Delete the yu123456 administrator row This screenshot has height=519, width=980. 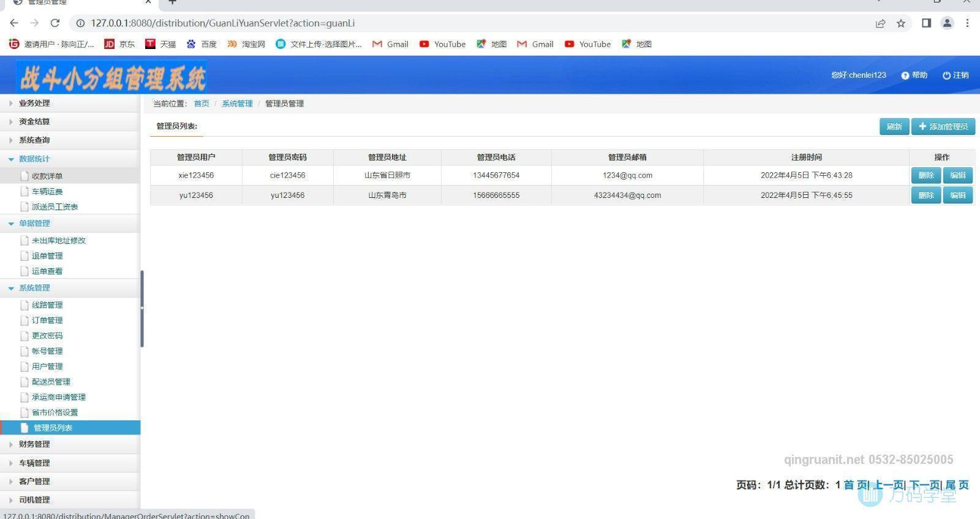(x=926, y=195)
